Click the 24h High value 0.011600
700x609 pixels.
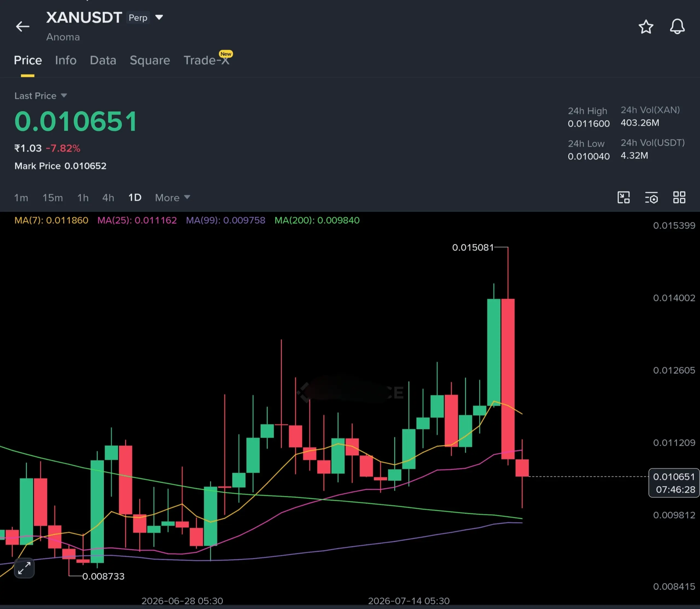pos(588,124)
